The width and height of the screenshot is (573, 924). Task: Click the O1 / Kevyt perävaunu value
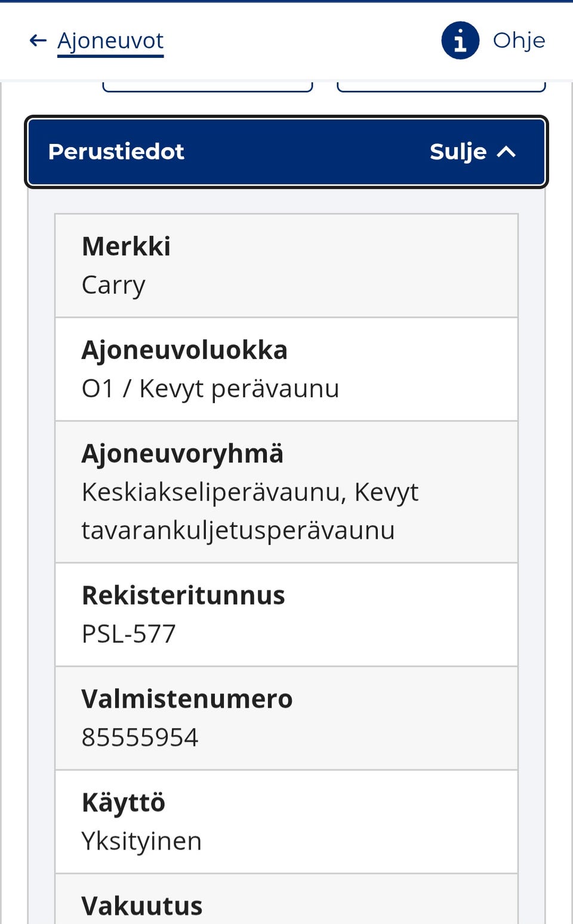(210, 389)
